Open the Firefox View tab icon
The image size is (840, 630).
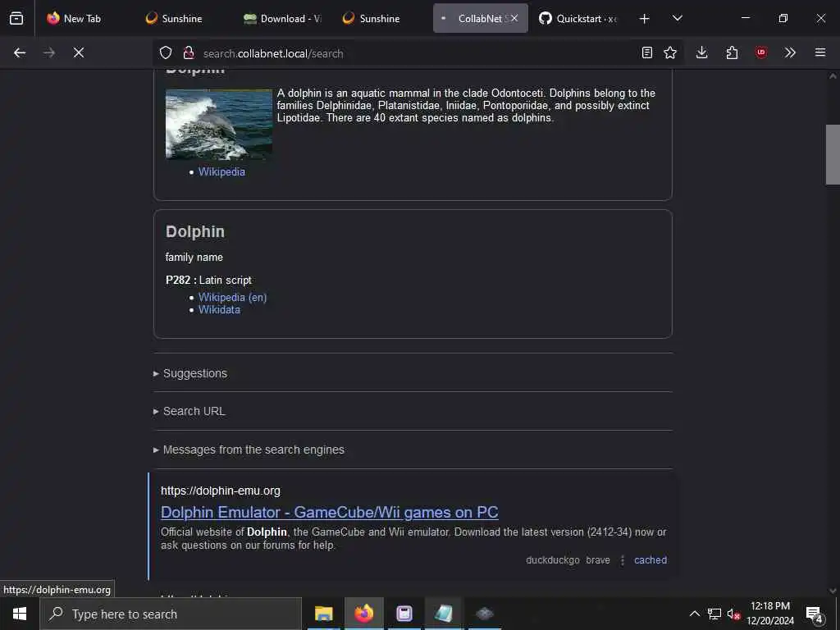pyautogui.click(x=16, y=18)
